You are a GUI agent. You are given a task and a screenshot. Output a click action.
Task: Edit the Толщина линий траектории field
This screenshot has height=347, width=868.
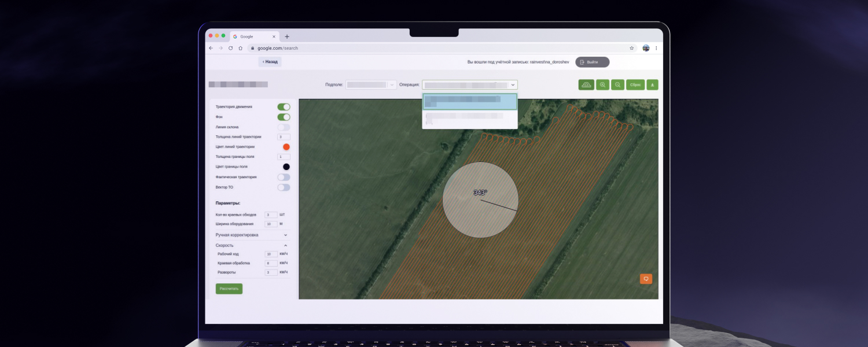284,137
